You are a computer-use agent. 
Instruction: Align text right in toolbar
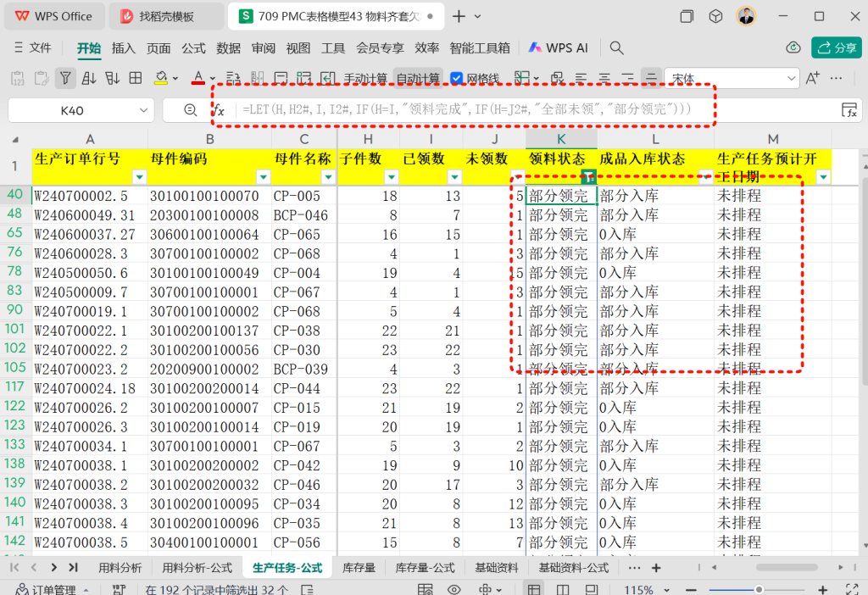coord(628,79)
